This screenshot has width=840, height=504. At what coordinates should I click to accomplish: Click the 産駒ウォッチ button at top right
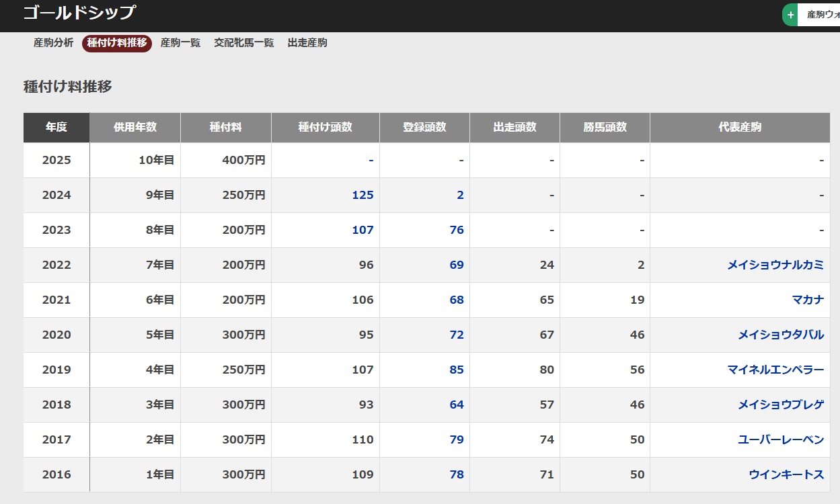coord(822,15)
